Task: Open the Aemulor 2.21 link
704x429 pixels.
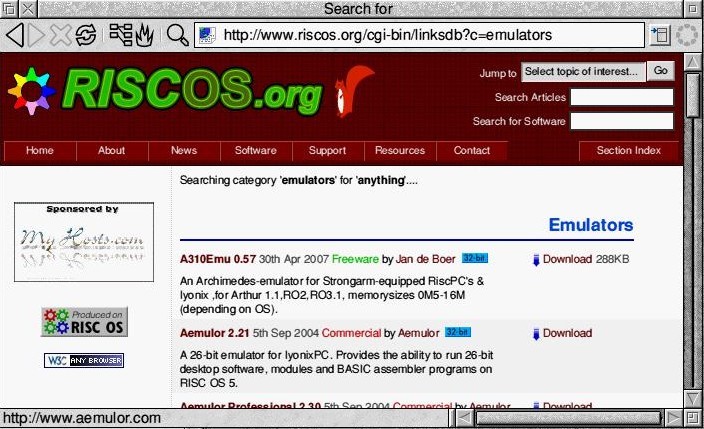Action: tap(214, 333)
